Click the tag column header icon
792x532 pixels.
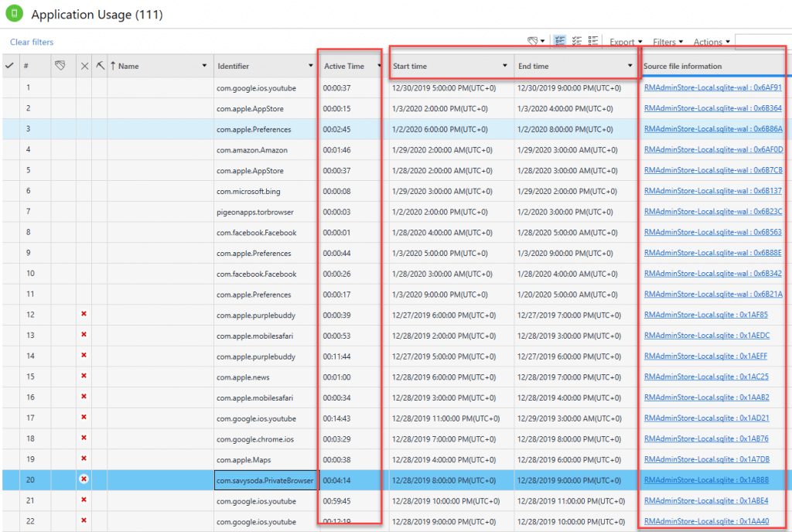coord(60,66)
